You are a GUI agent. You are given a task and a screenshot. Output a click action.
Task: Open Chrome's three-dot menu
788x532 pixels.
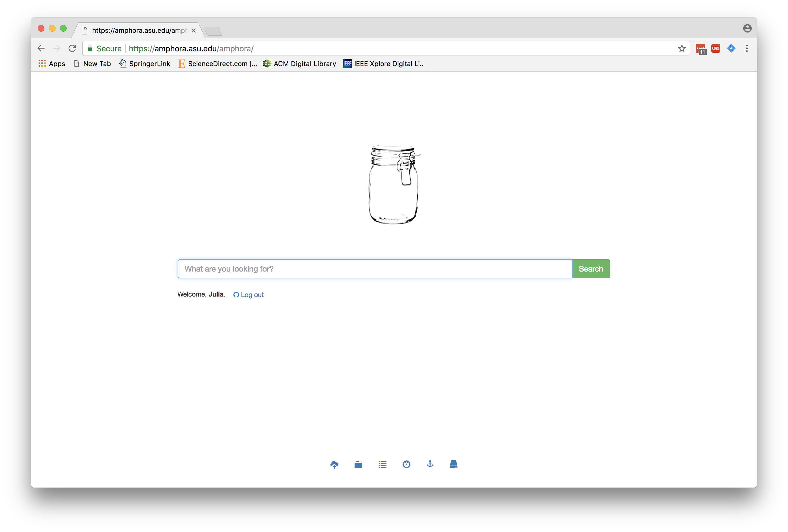[747, 49]
